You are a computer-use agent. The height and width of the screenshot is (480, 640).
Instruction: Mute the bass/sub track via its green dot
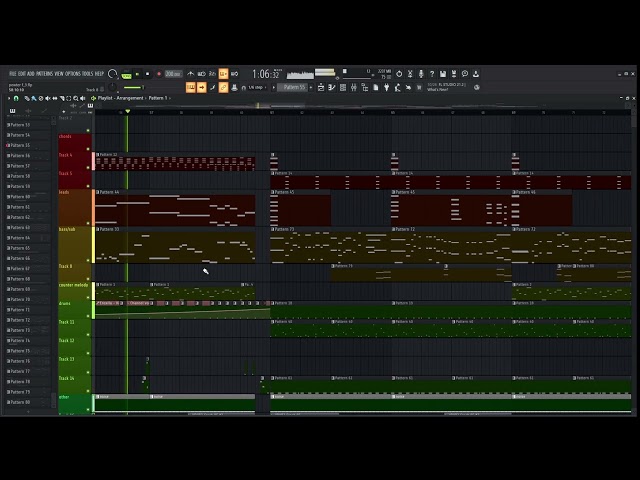tap(88, 261)
